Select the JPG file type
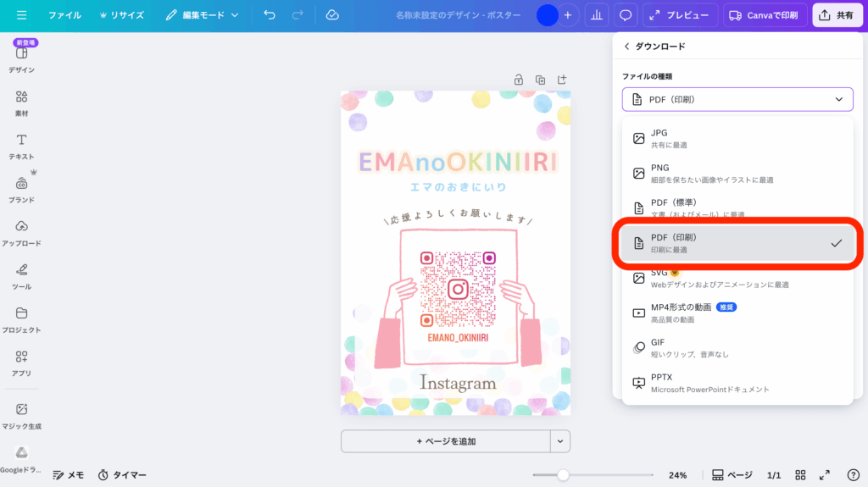The height and width of the screenshot is (487, 868). [x=737, y=138]
